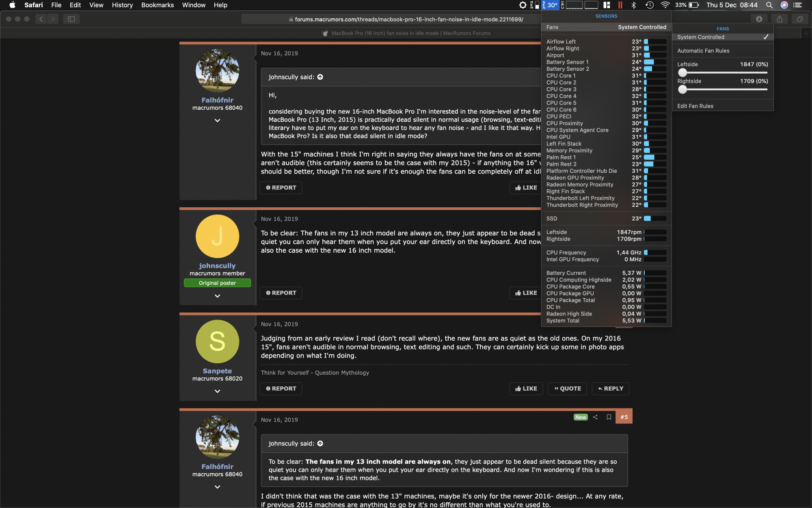
Task: Launch Siri from the menu bar
Action: [784, 5]
